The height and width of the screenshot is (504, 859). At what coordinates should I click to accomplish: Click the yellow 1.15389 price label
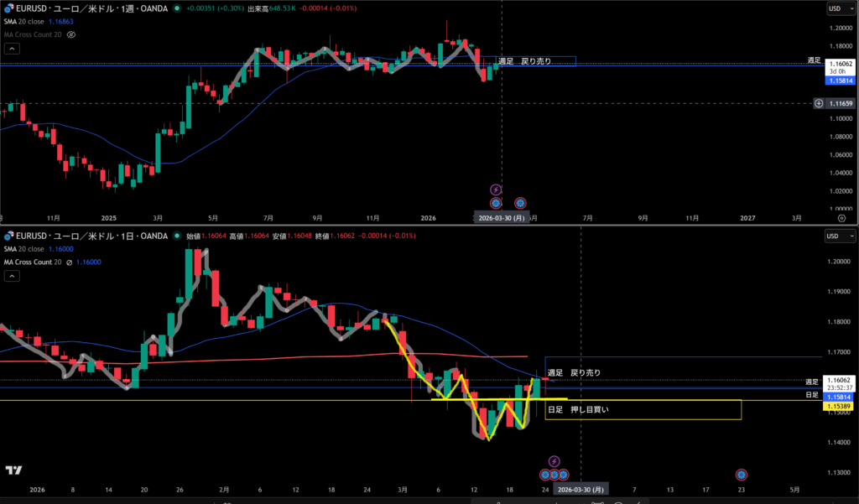[839, 406]
